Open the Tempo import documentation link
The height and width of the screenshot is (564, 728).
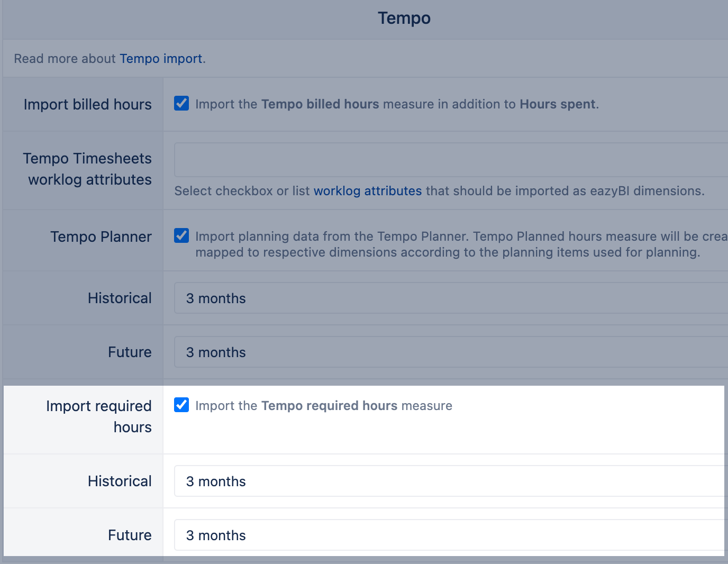161,59
